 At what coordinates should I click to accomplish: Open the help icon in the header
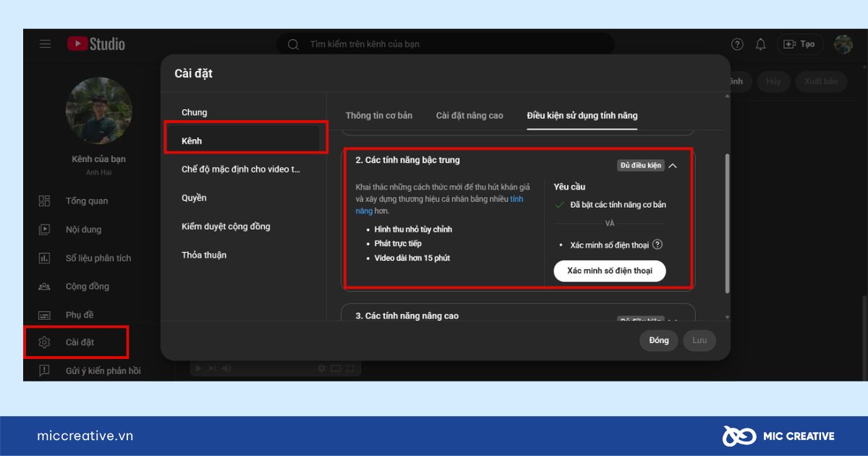[x=736, y=44]
